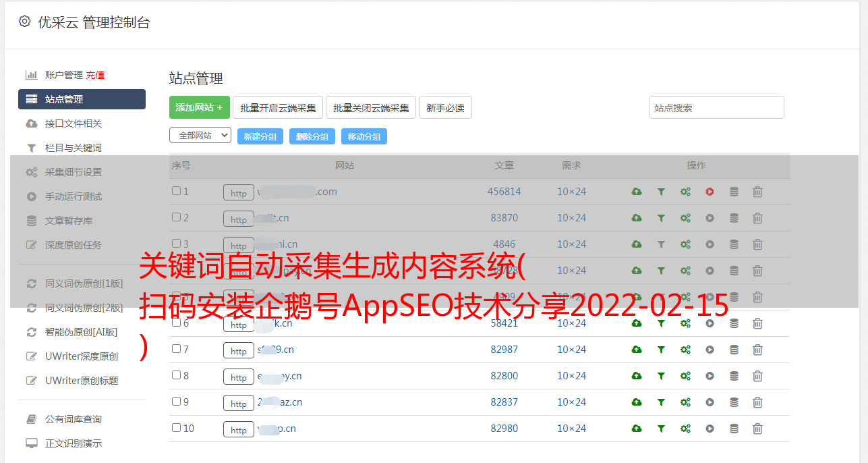Click the green filter icon in row 1
The image size is (868, 463).
661,192
